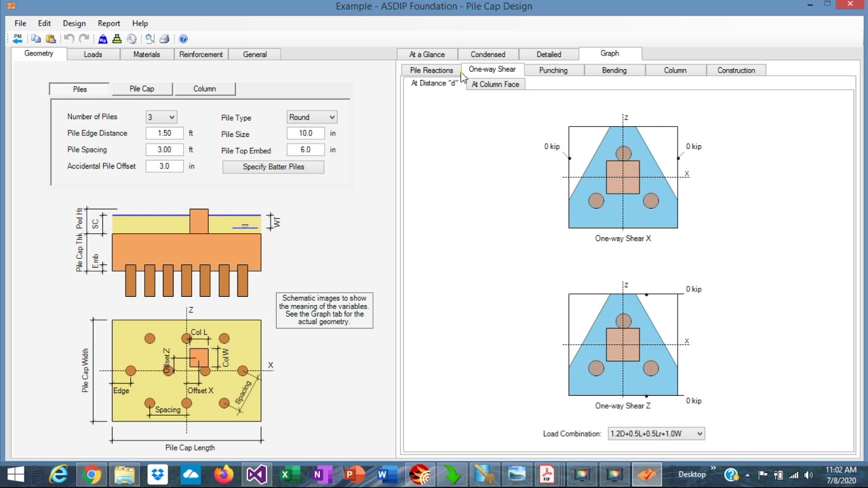Open the Report menu
868x488 pixels.
point(108,23)
